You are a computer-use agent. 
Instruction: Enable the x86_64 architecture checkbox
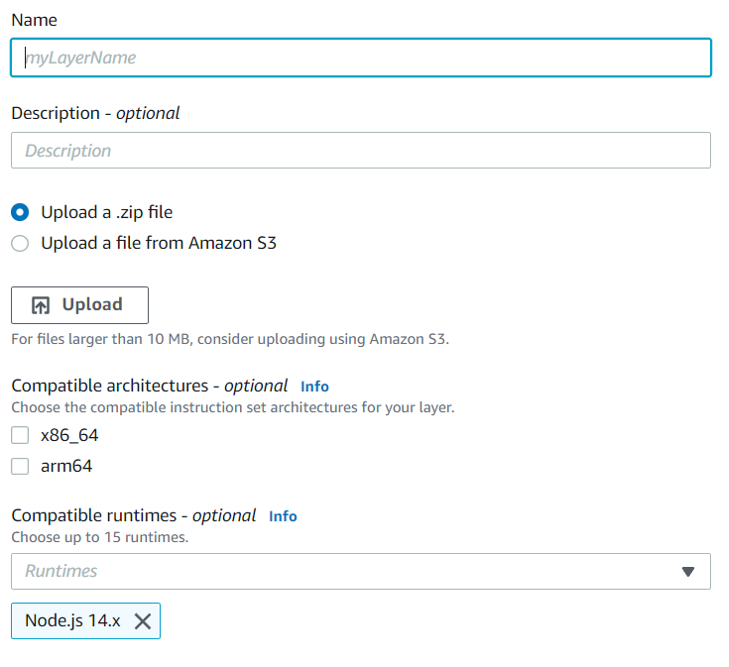20,435
